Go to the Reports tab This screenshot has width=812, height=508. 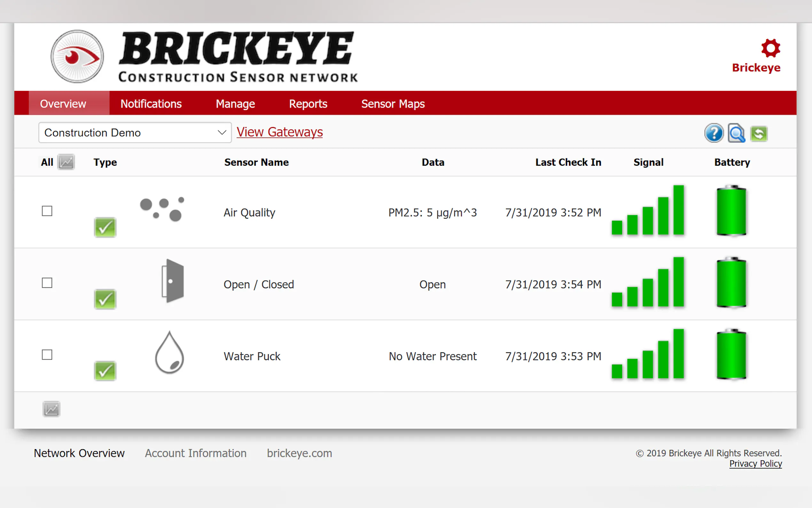(308, 104)
